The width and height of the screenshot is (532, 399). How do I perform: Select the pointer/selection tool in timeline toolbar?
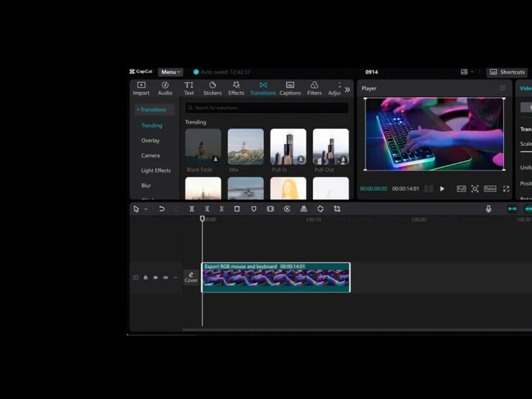coord(137,209)
